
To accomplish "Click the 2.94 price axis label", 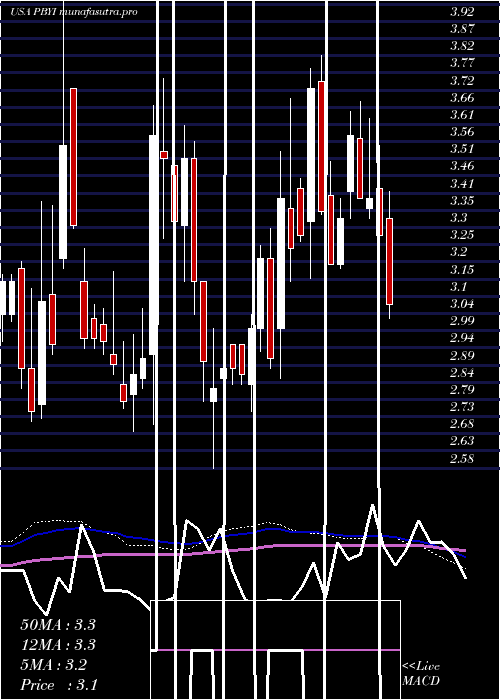I will tap(462, 338).
